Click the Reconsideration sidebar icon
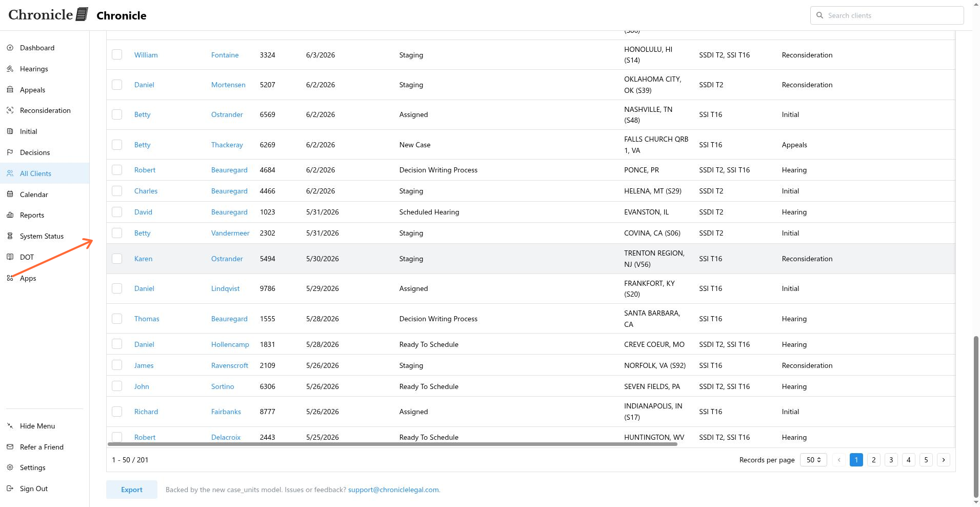980x507 pixels. pyautogui.click(x=10, y=110)
